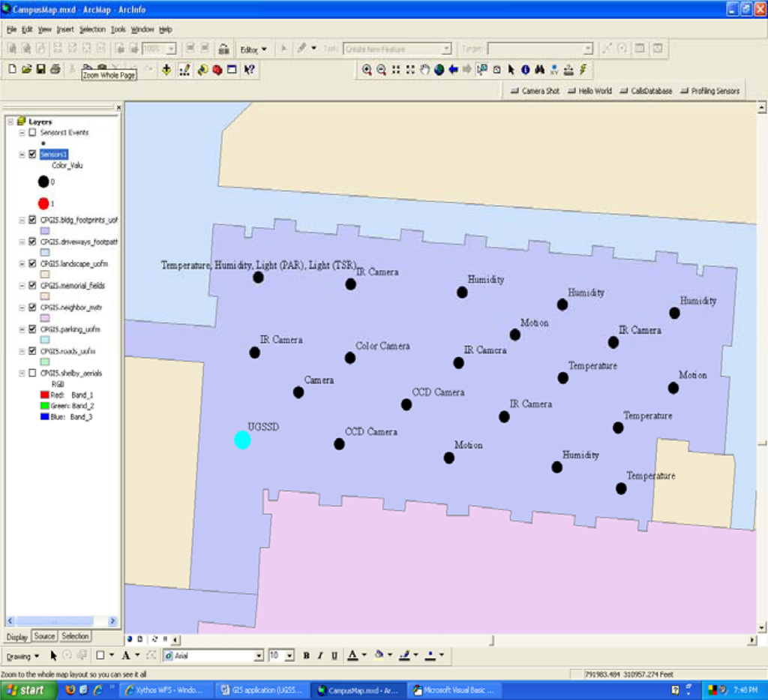Click the Add Data plus icon
This screenshot has height=700, width=768.
point(166,70)
